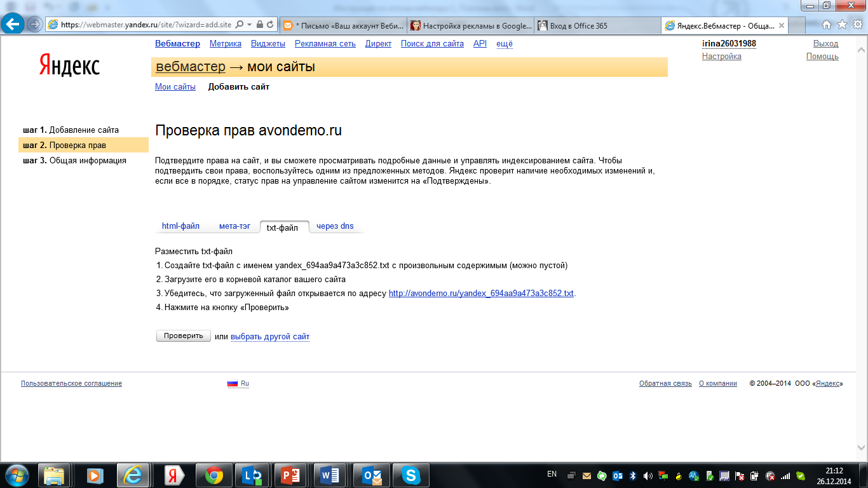This screenshot has height=488, width=868.
Task: Open the Home icon in browser toolbar
Action: [x=827, y=25]
